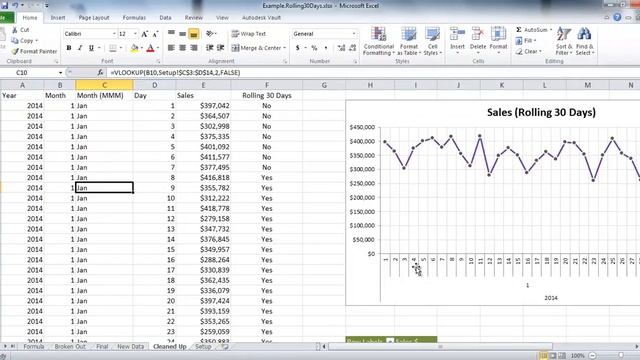
Task: Select column E header
Action: (203, 85)
